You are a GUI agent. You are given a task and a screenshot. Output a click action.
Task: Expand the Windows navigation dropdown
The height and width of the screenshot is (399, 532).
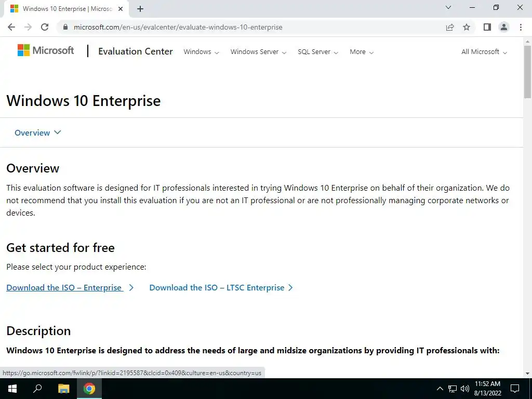click(201, 52)
